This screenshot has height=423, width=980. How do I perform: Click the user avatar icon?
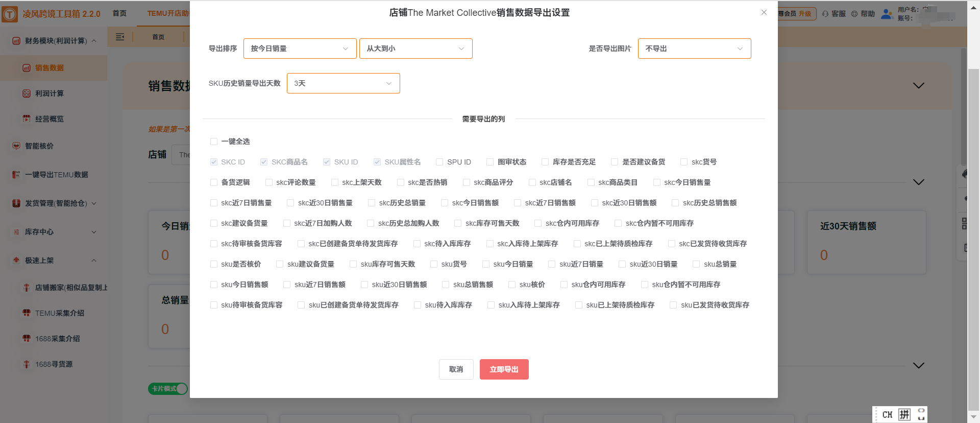pyautogui.click(x=887, y=14)
